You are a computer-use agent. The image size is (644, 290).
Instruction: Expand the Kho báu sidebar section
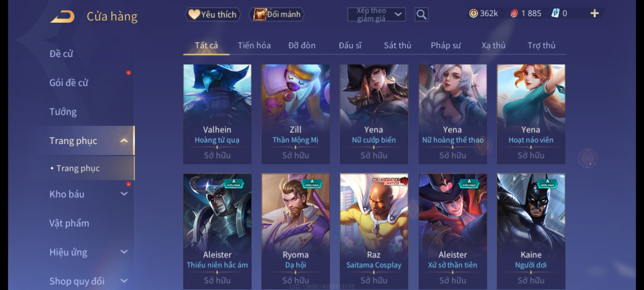(x=124, y=194)
